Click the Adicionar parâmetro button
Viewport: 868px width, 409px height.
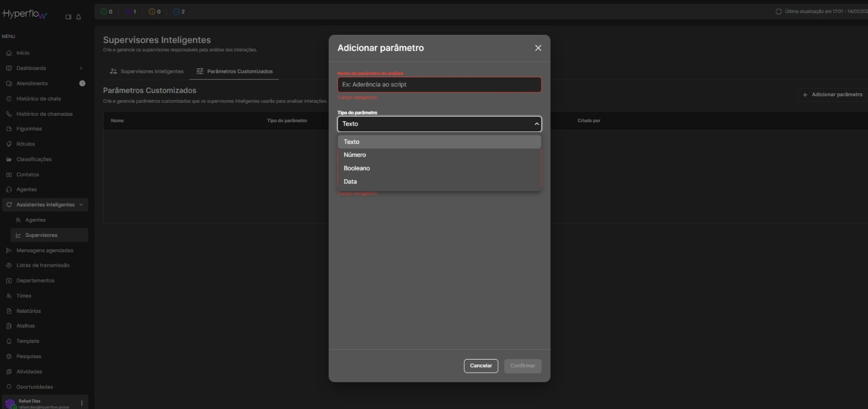click(832, 95)
